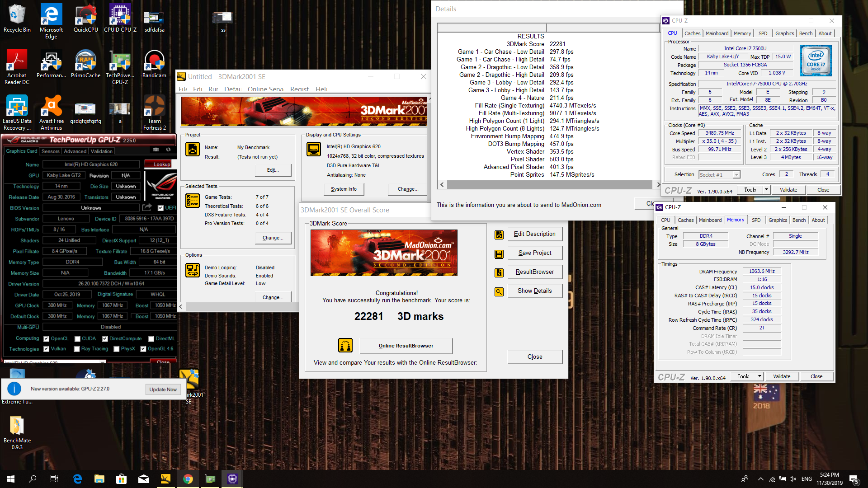This screenshot has width=868, height=488.
Task: Click Validate in top CPU-Z window
Action: 788,190
